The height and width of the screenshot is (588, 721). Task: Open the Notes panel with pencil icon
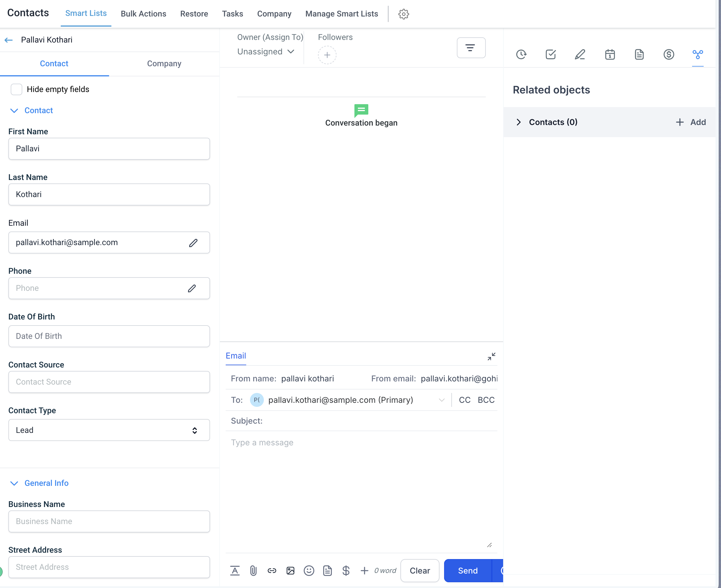pos(580,54)
